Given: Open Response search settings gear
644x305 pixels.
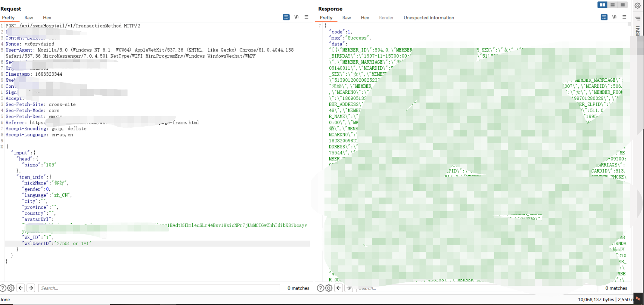Looking at the screenshot, I should click(x=329, y=288).
